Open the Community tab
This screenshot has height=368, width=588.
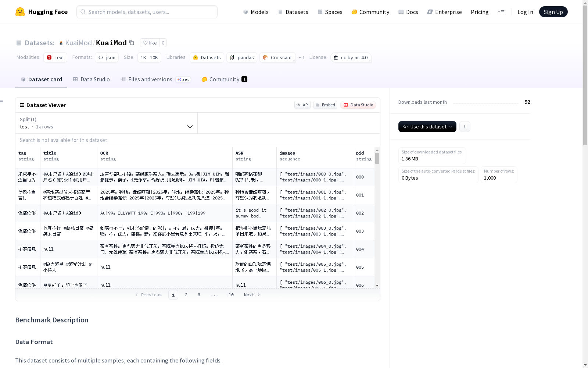pos(224,79)
